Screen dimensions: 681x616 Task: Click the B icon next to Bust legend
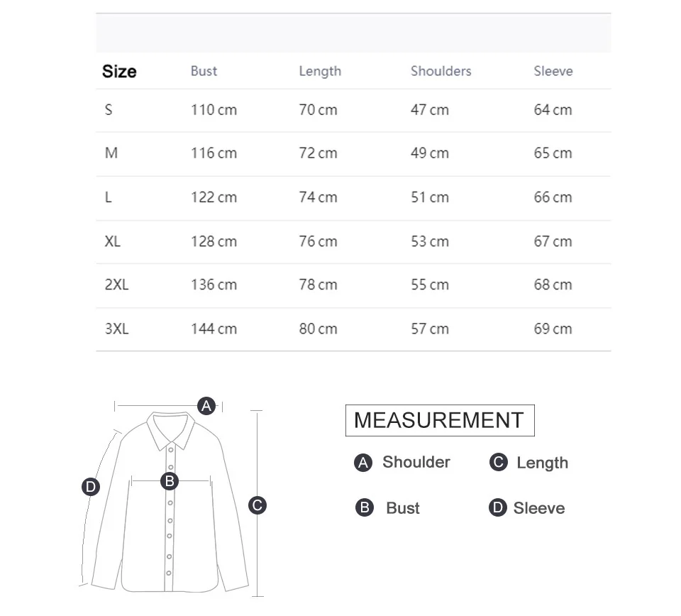pos(365,507)
